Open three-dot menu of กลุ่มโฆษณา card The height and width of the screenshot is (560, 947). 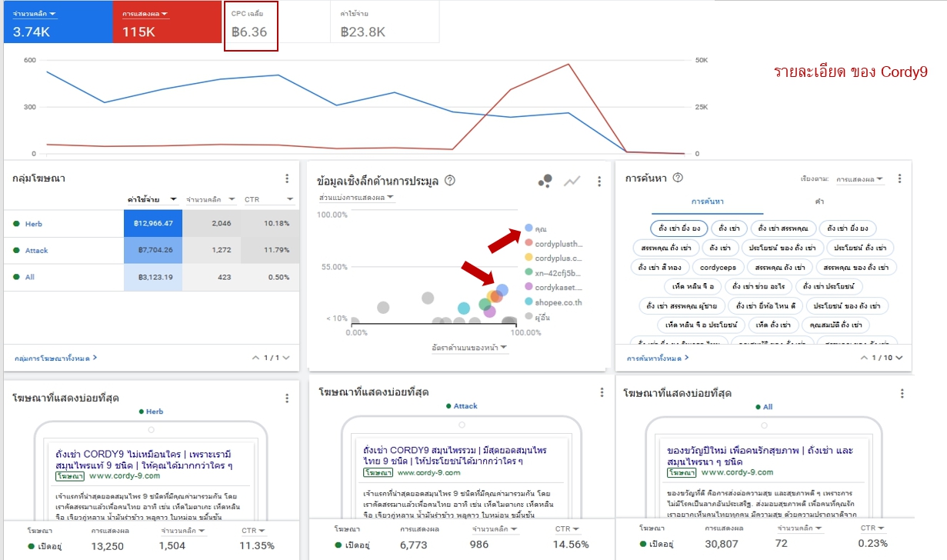pos(287,178)
